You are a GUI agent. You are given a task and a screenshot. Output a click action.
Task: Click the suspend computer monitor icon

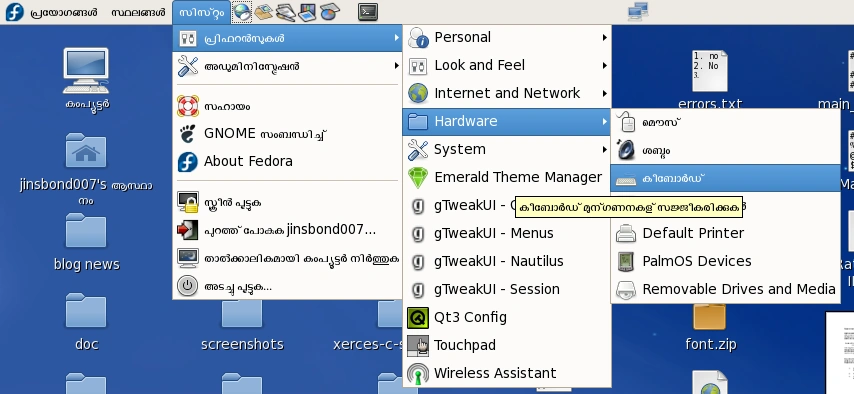click(x=188, y=258)
